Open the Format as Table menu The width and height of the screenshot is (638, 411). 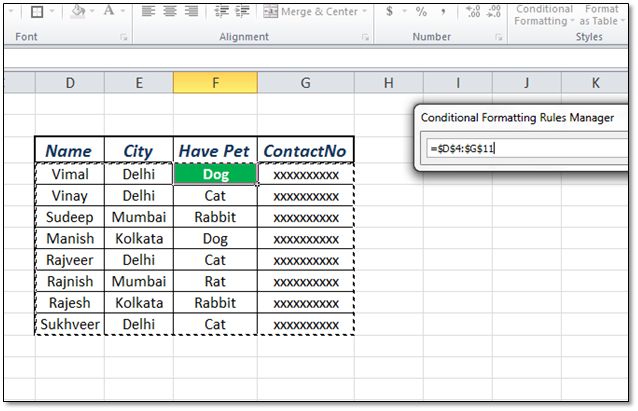coord(601,15)
